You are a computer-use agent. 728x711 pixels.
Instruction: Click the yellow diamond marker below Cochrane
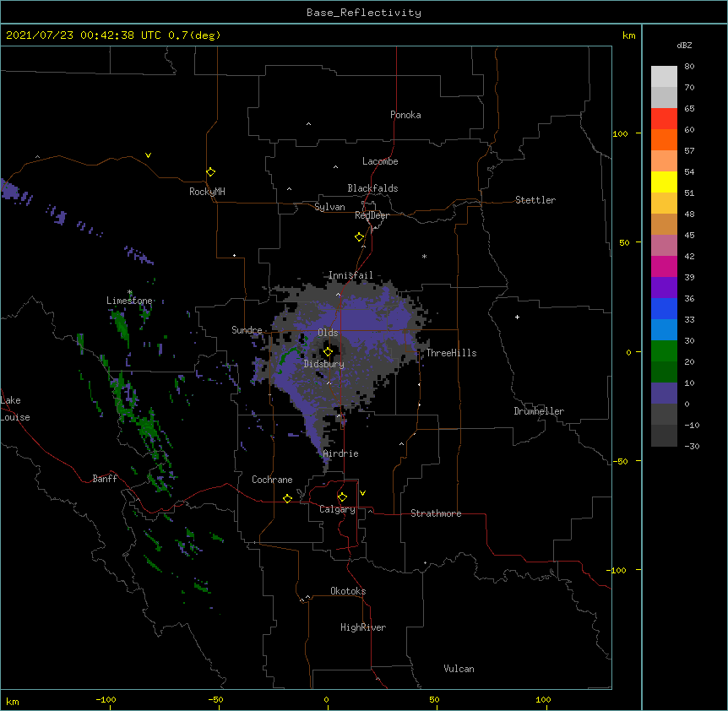point(287,498)
